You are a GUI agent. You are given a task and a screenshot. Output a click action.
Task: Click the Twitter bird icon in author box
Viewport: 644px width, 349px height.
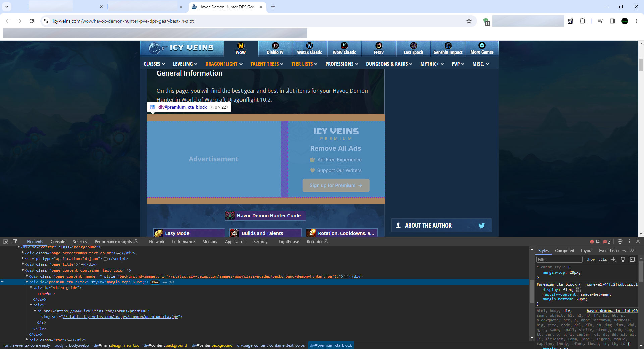[481, 226]
